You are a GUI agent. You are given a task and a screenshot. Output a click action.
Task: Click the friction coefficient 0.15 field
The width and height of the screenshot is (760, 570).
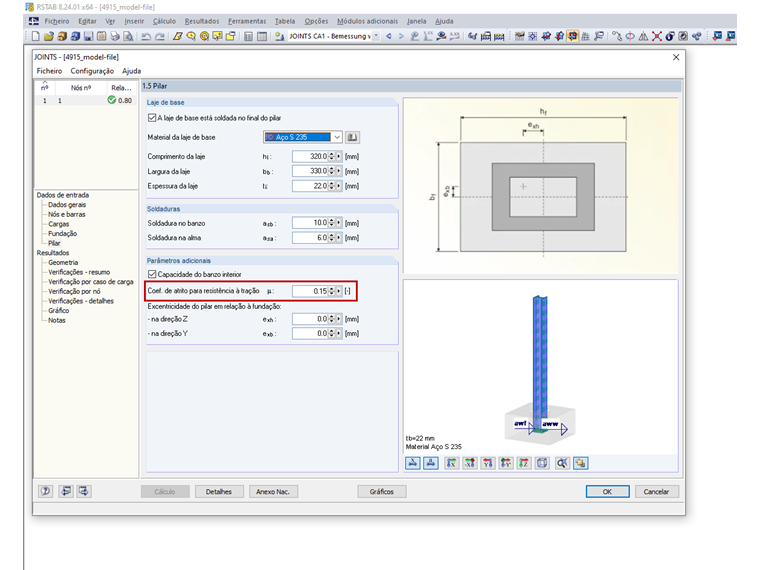[x=310, y=291]
